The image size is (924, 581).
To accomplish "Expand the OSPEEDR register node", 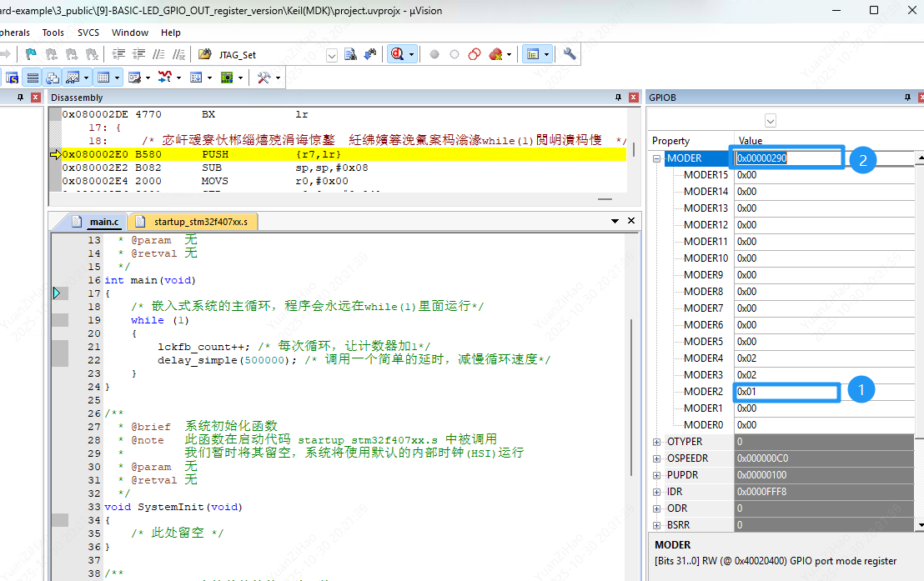I will [x=656, y=458].
